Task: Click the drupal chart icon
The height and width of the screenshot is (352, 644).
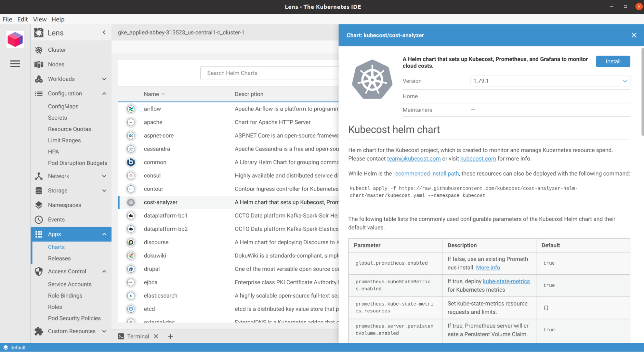Action: point(131,269)
